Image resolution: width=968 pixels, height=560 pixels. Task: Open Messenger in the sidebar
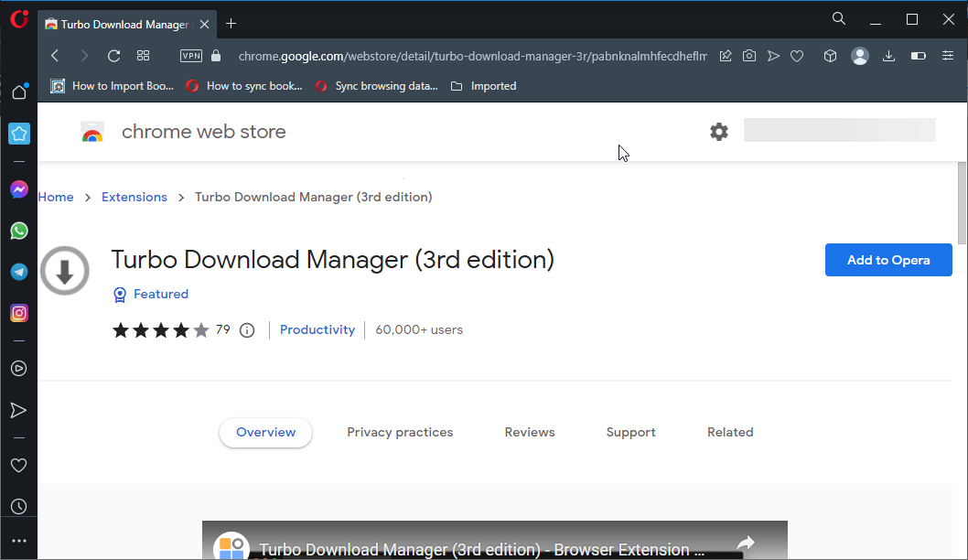[x=19, y=188]
